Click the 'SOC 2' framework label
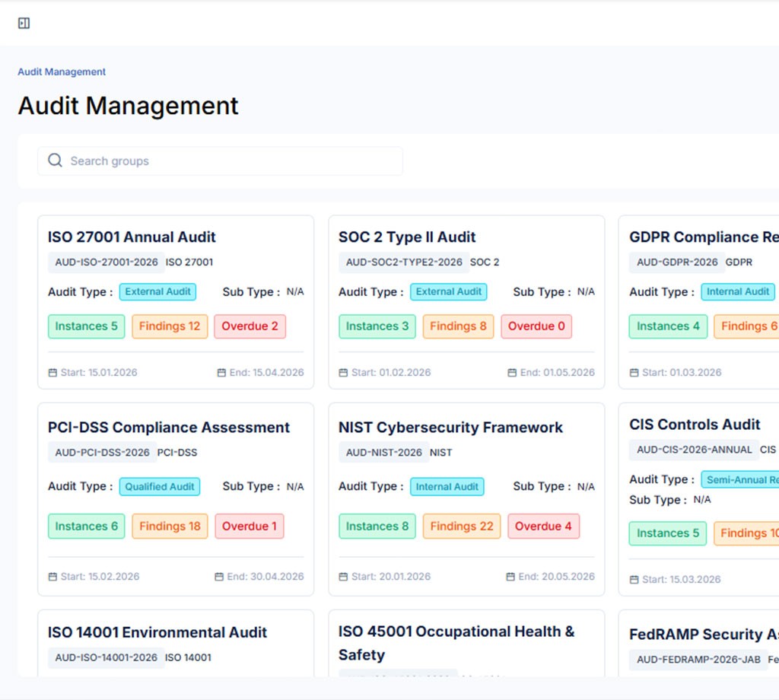This screenshot has height=700, width=779. pyautogui.click(x=485, y=262)
